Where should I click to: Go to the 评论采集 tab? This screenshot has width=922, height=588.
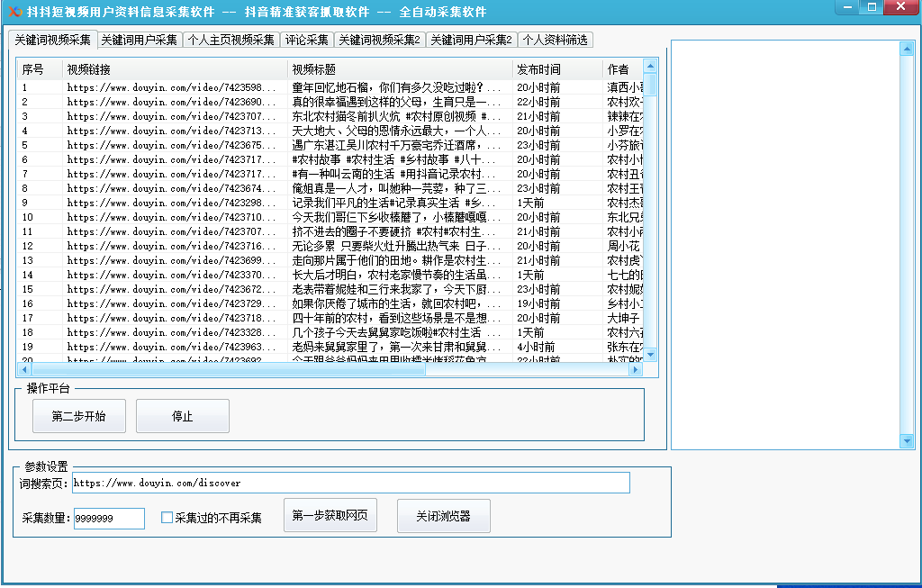pyautogui.click(x=307, y=40)
